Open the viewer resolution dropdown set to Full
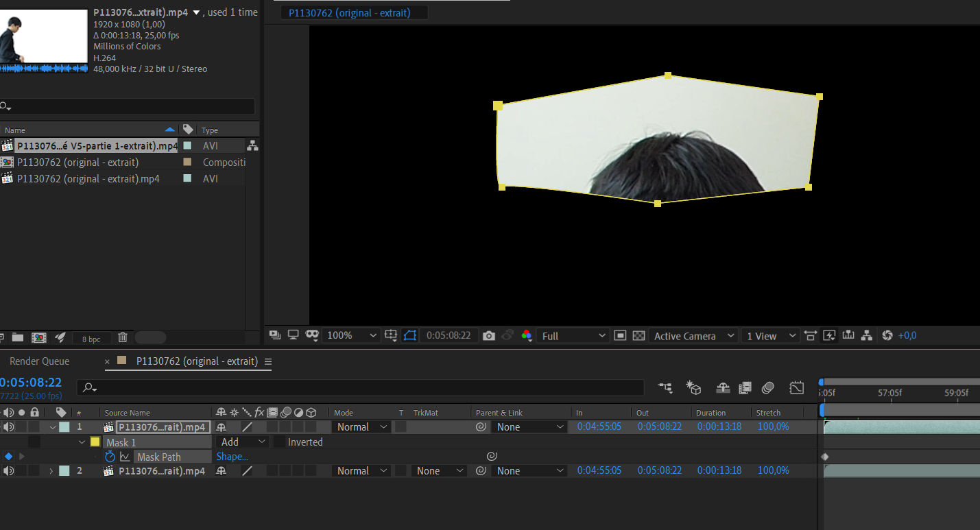The width and height of the screenshot is (980, 530). pos(573,336)
